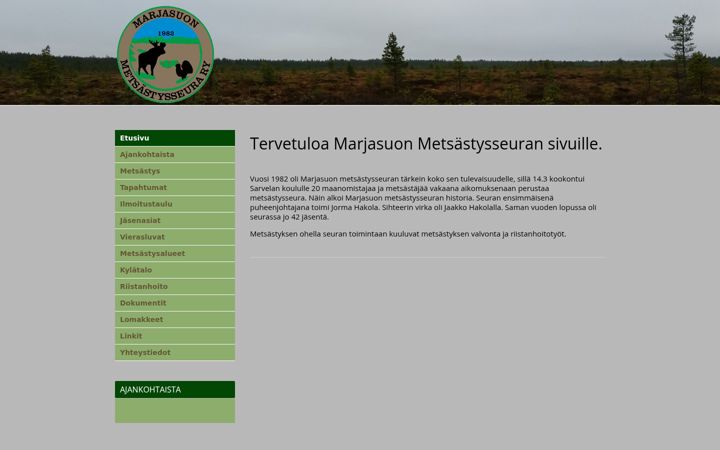Open the Vierasluvat page

pos(175,237)
